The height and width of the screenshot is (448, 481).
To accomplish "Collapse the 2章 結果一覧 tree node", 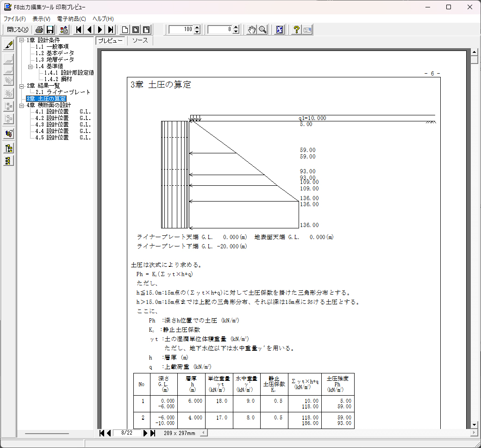I will (x=21, y=86).
